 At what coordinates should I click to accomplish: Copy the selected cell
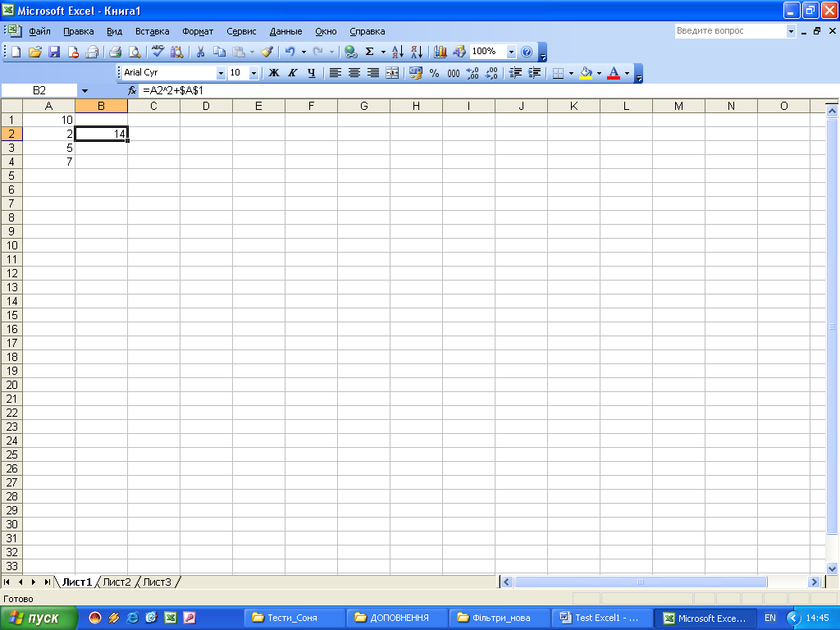(219, 52)
